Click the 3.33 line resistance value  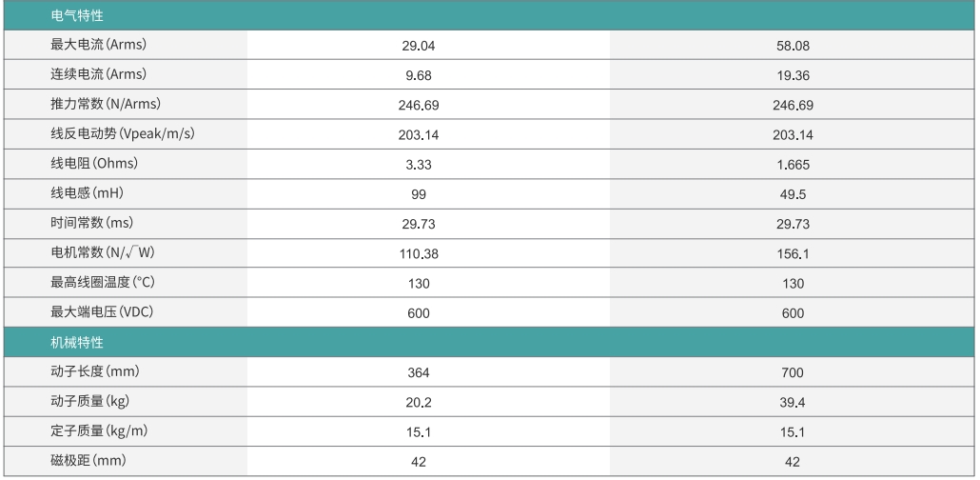pos(419,165)
